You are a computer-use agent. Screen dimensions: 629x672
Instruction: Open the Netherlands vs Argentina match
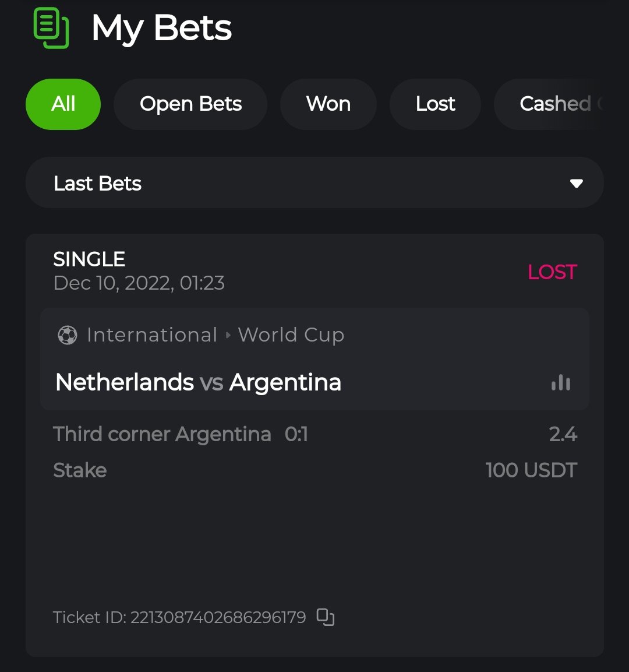point(198,383)
